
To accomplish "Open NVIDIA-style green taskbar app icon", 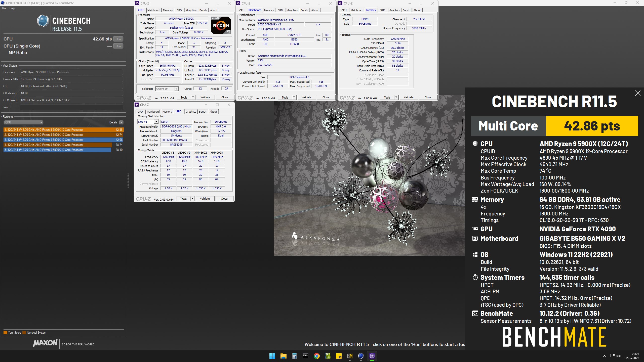I will coord(328,356).
